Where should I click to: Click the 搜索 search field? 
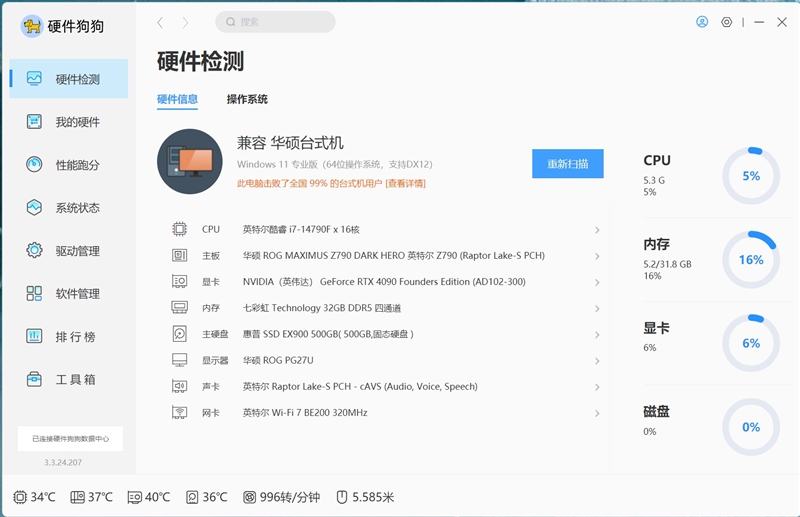(x=276, y=22)
